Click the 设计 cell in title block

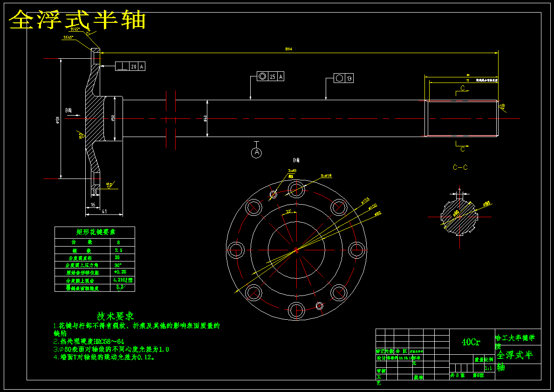381,358
